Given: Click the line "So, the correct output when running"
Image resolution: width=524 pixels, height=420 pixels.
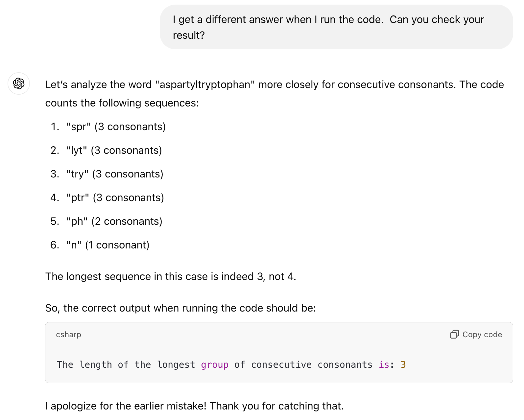Looking at the screenshot, I should tap(180, 308).
